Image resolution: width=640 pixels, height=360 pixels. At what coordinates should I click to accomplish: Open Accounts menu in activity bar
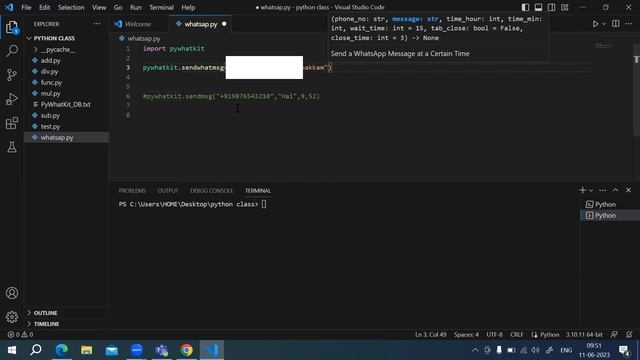pyautogui.click(x=12, y=293)
